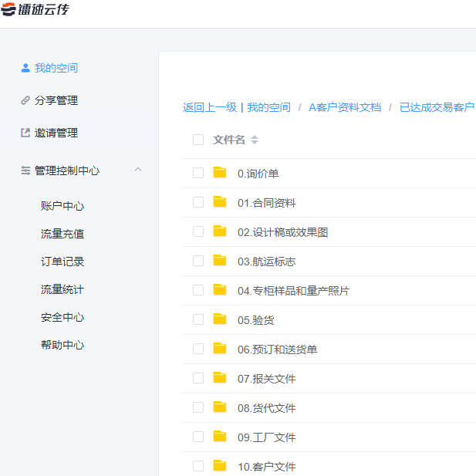
Task: Open 账户中心 in the sidebar
Action: point(62,206)
